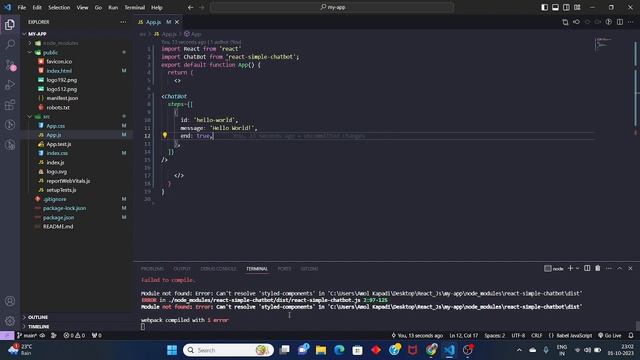Open the Accounts menu icon
Screen dimensions: 640x360
(10, 301)
